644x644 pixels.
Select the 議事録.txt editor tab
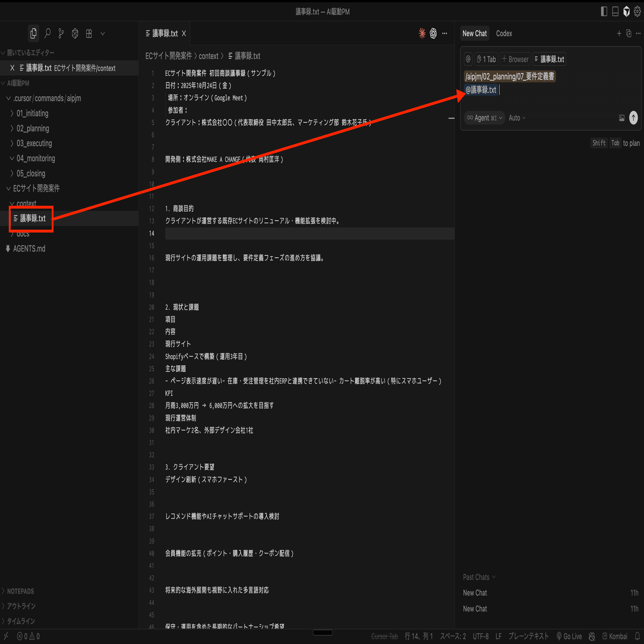pyautogui.click(x=165, y=33)
